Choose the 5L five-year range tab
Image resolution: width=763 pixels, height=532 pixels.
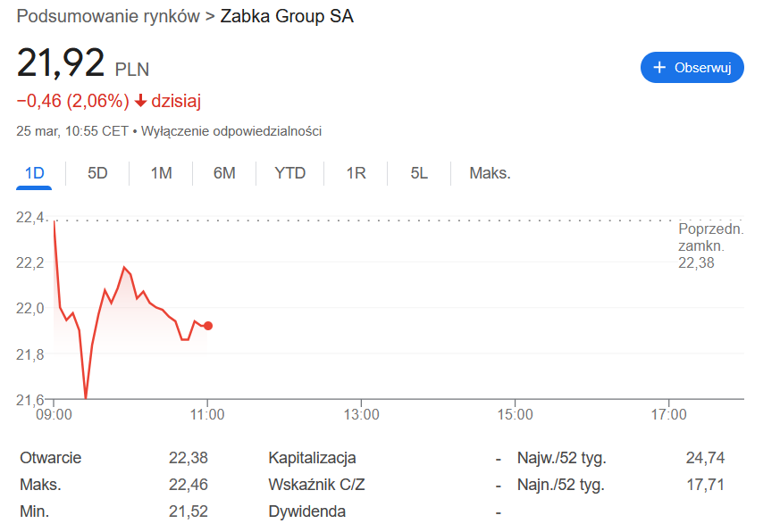pos(419,173)
